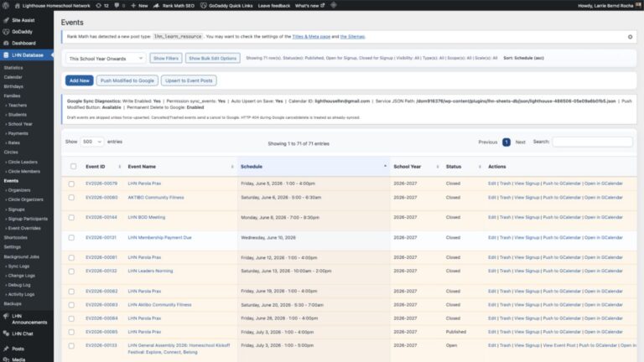The height and width of the screenshot is (362, 644).
Task: Open the Howdy user account menu
Action: click(x=609, y=6)
